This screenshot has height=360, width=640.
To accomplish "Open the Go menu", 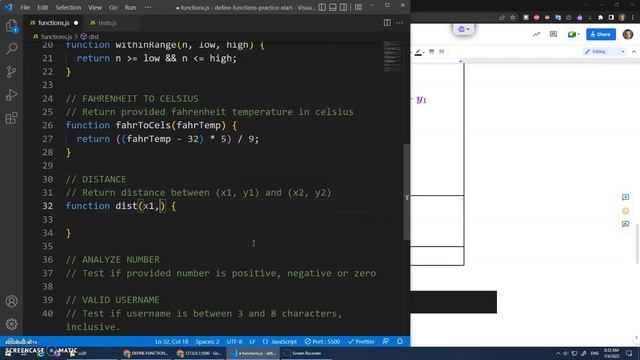I will tap(113, 7).
